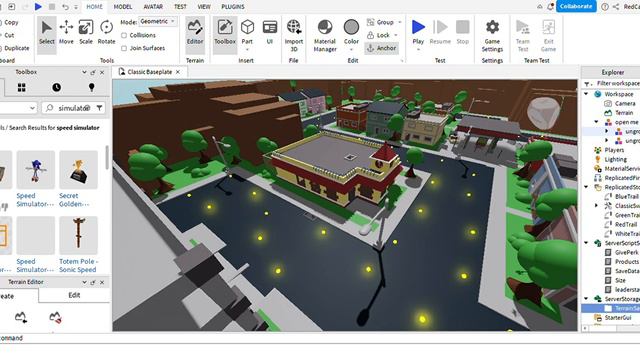Open the Part type dropdown arrow
The height and width of the screenshot is (360, 640).
tap(247, 50)
